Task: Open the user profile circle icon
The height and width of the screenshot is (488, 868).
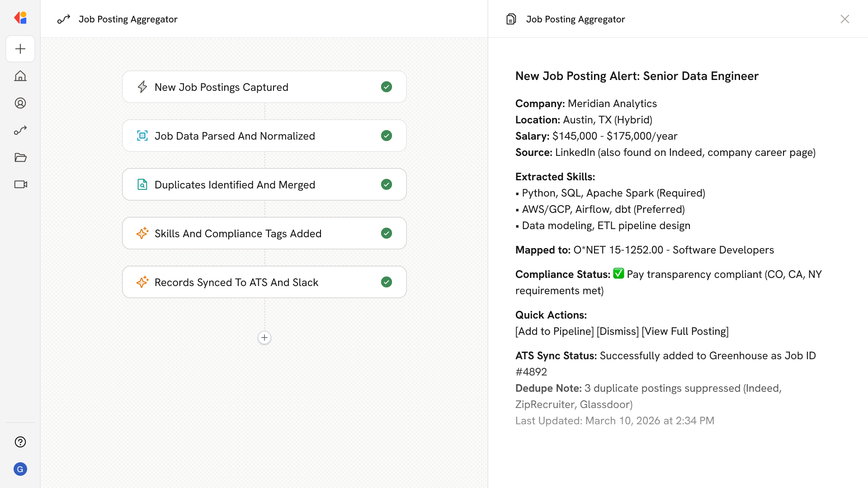Action: coord(20,103)
